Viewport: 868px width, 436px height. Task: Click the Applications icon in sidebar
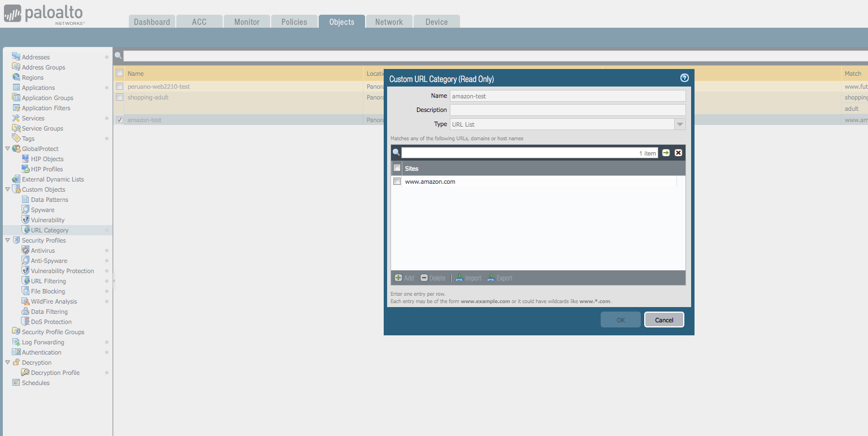click(16, 87)
